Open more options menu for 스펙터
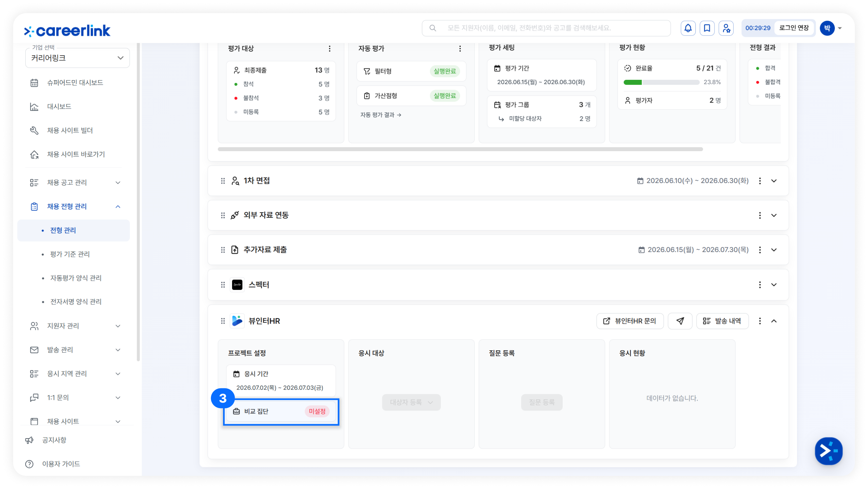Viewport: 868px width, 489px height. 760,285
